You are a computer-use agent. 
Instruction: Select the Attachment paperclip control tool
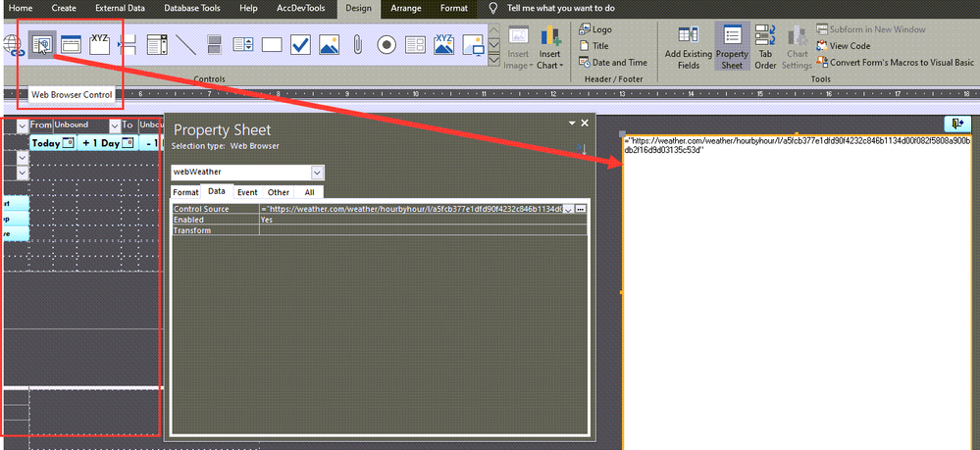pos(357,44)
